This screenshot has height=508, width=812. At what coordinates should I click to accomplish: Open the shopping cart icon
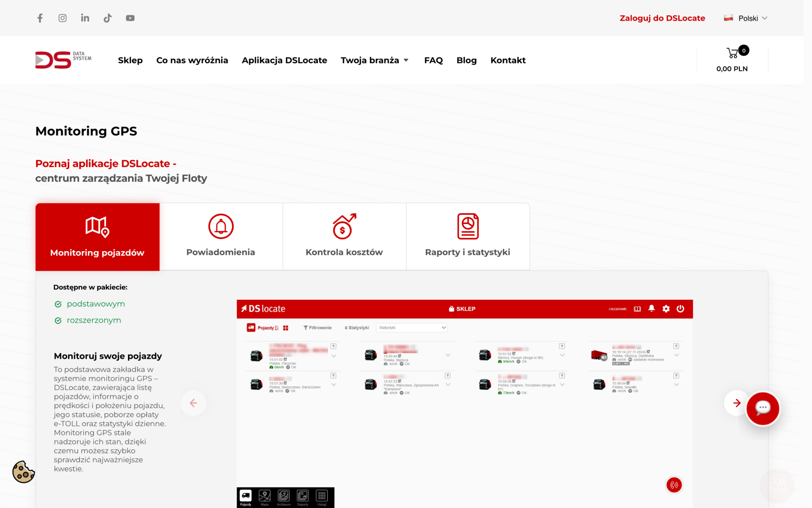click(733, 53)
